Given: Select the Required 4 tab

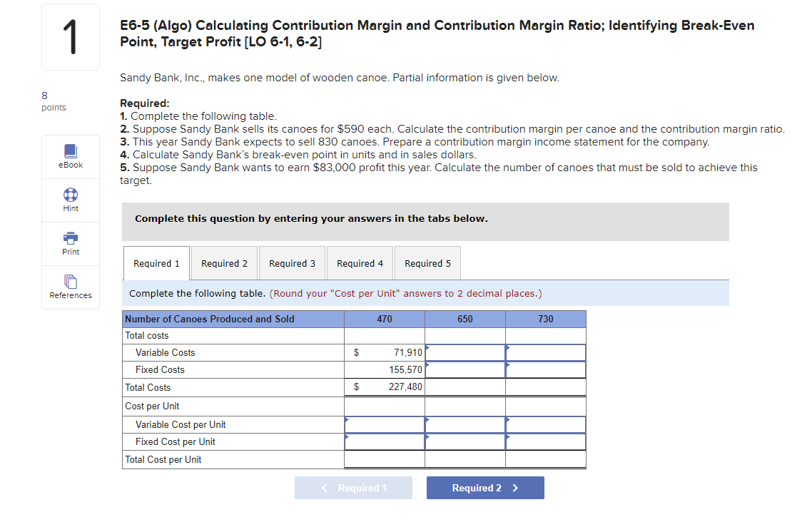Looking at the screenshot, I should click(x=360, y=262).
